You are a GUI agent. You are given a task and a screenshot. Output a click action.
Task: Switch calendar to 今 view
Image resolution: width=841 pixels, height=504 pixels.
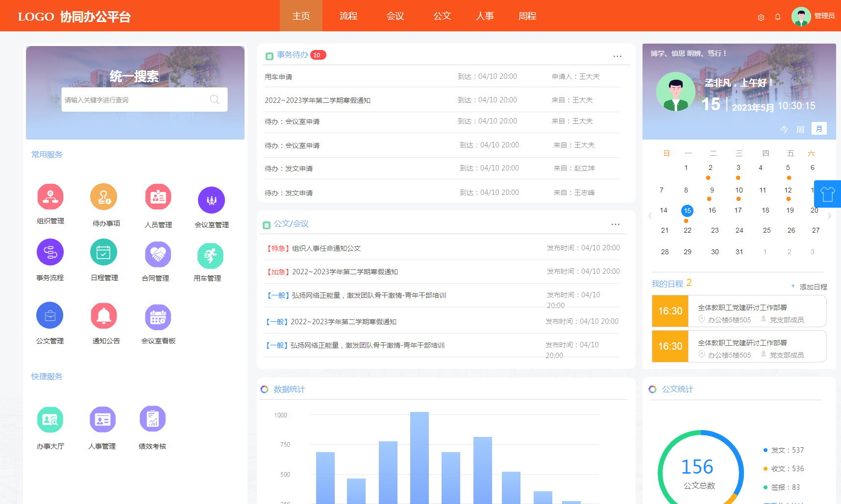click(x=784, y=129)
